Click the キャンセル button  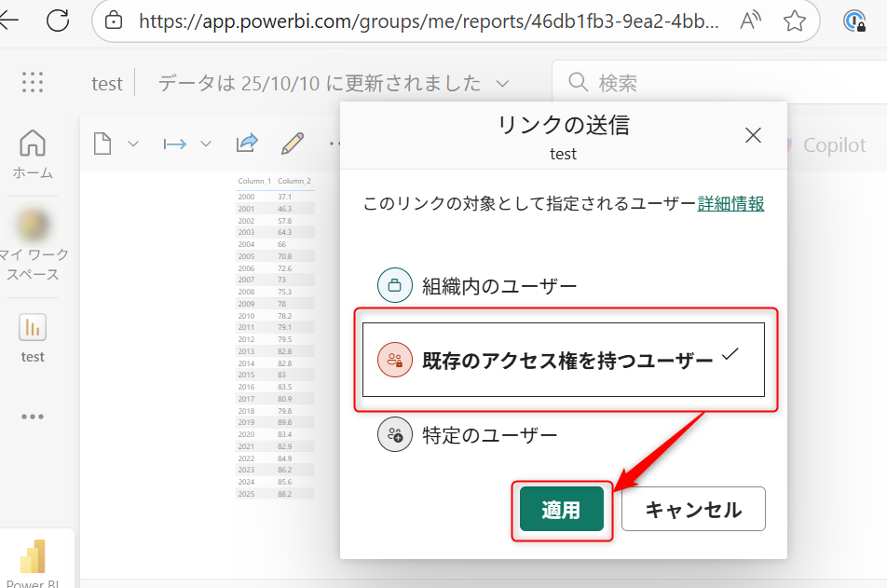(x=693, y=510)
